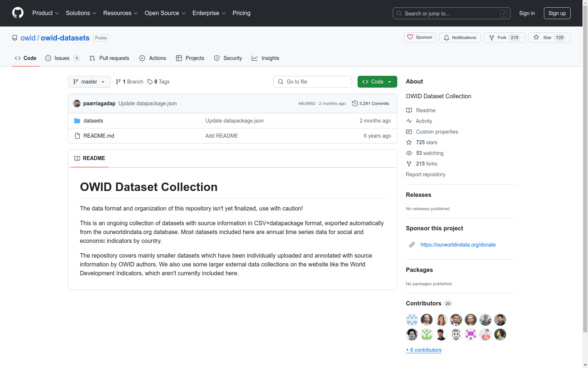The height and width of the screenshot is (368, 588).
Task: Open the green Code dropdown
Action: tap(377, 82)
